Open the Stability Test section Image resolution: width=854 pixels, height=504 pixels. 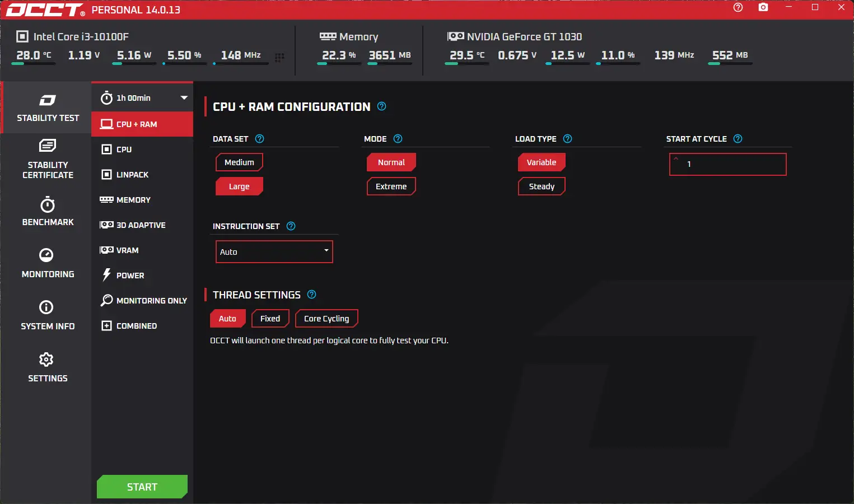click(48, 108)
